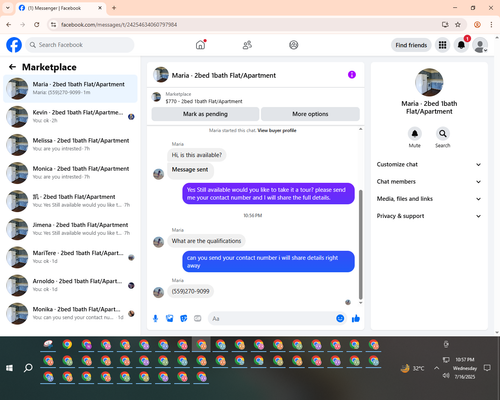
Task: Choose a sticker icon
Action: pyautogui.click(x=184, y=318)
